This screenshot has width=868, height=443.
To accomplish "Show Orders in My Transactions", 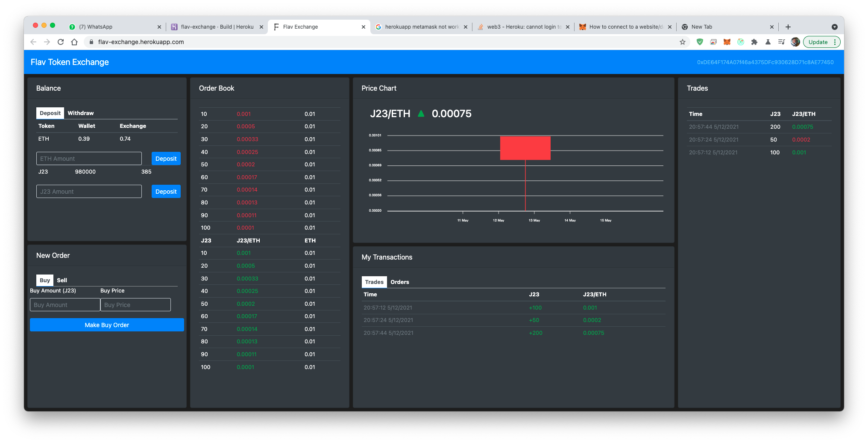I will click(x=399, y=282).
